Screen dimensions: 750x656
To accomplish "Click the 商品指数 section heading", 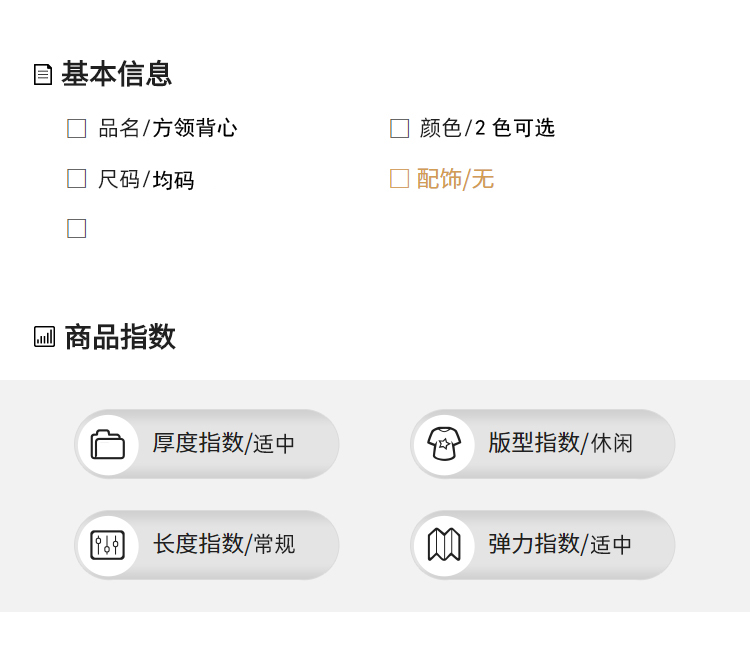I will coord(120,337).
